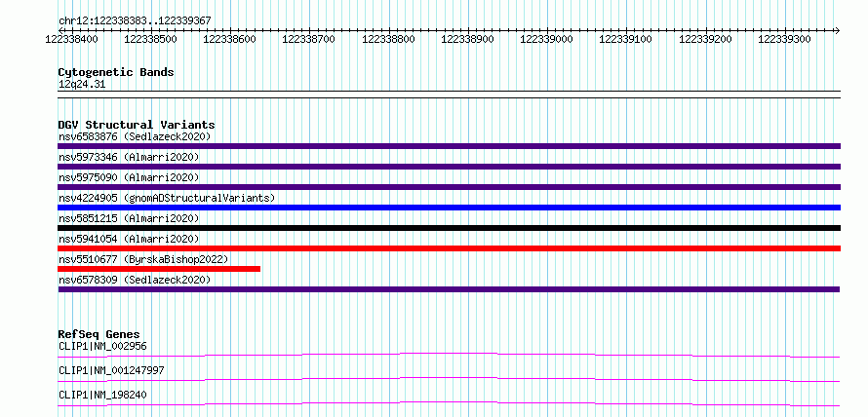Click the ruler position 122339000

(547, 39)
